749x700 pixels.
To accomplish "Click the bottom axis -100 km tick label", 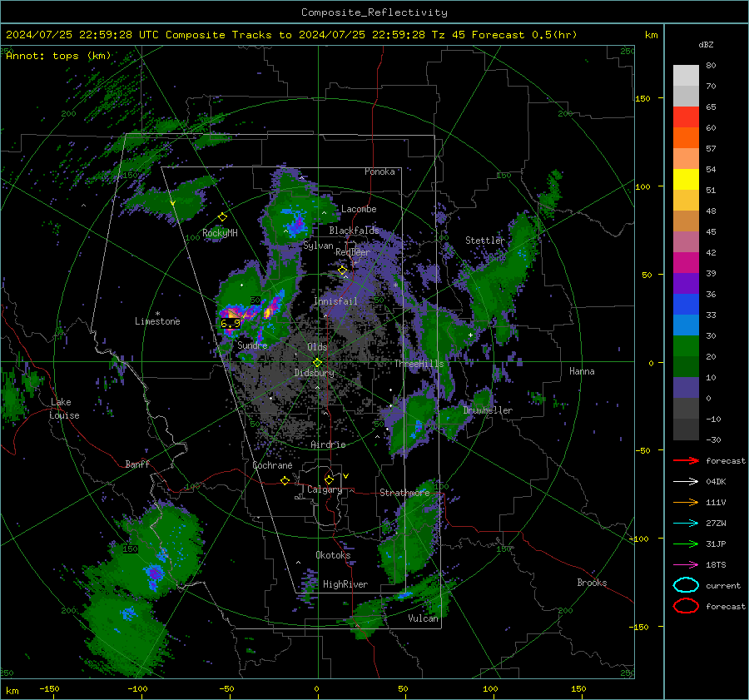I will pyautogui.click(x=137, y=689).
